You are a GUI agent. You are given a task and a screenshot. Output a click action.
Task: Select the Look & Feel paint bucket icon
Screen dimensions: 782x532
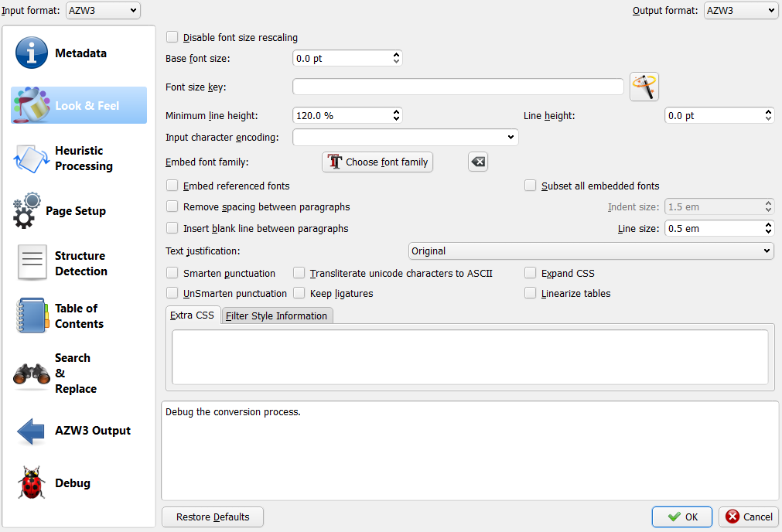pyautogui.click(x=32, y=105)
